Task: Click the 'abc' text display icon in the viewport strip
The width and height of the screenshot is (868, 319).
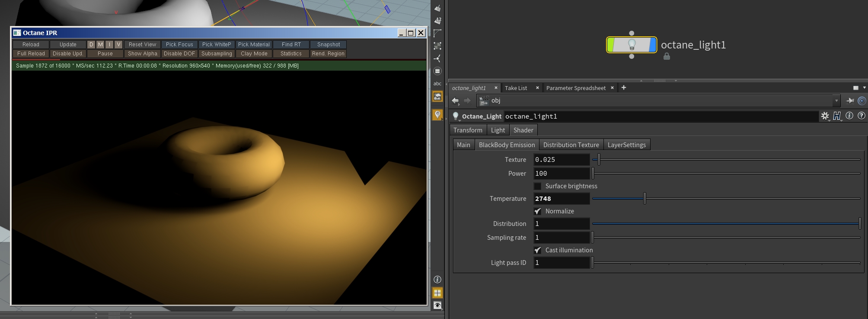Action: click(x=437, y=84)
